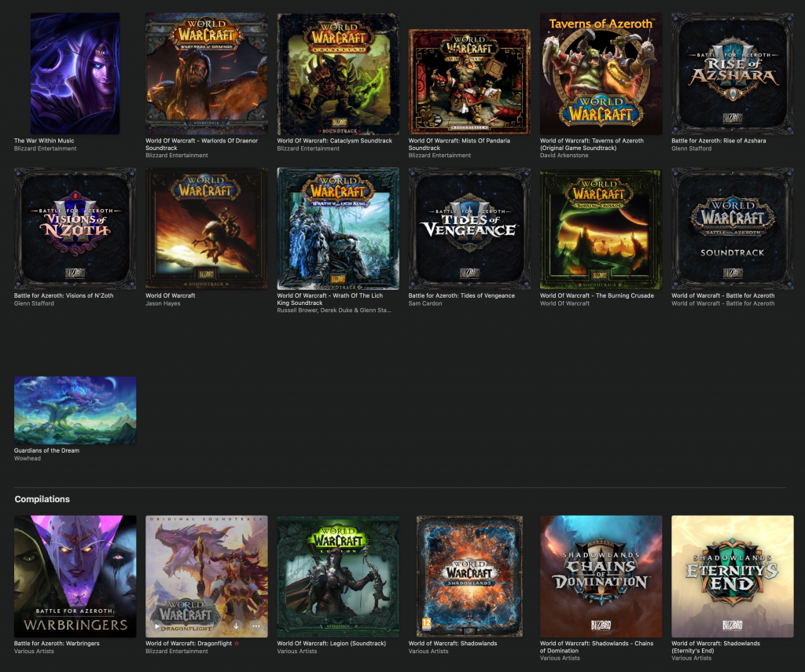Image resolution: width=805 pixels, height=672 pixels.
Task: Open Blizzard Entertainment under The War Within Music
Action: coord(45,149)
